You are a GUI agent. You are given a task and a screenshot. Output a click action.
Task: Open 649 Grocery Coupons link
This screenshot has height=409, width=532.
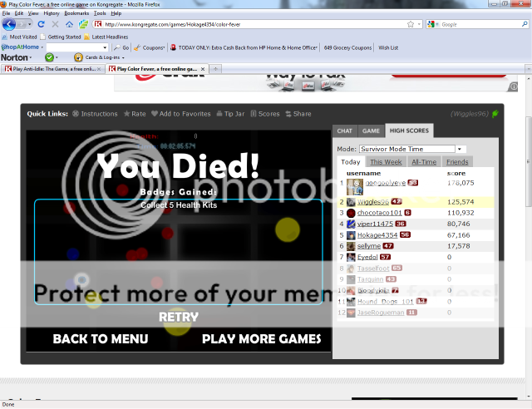pos(347,47)
